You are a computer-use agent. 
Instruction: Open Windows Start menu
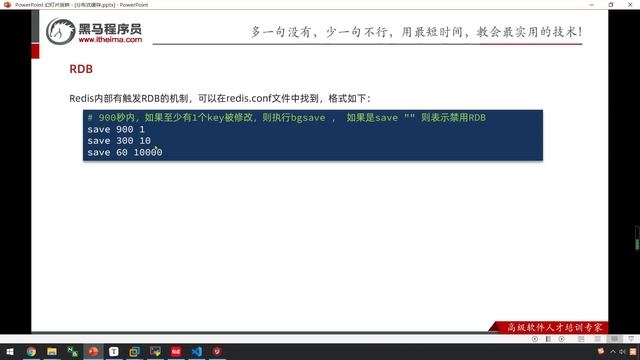10,351
